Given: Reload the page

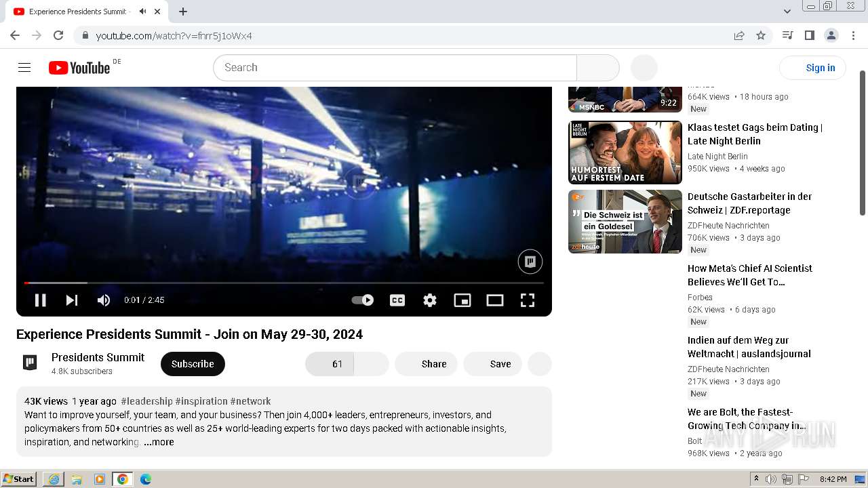Looking at the screenshot, I should pyautogui.click(x=58, y=35).
